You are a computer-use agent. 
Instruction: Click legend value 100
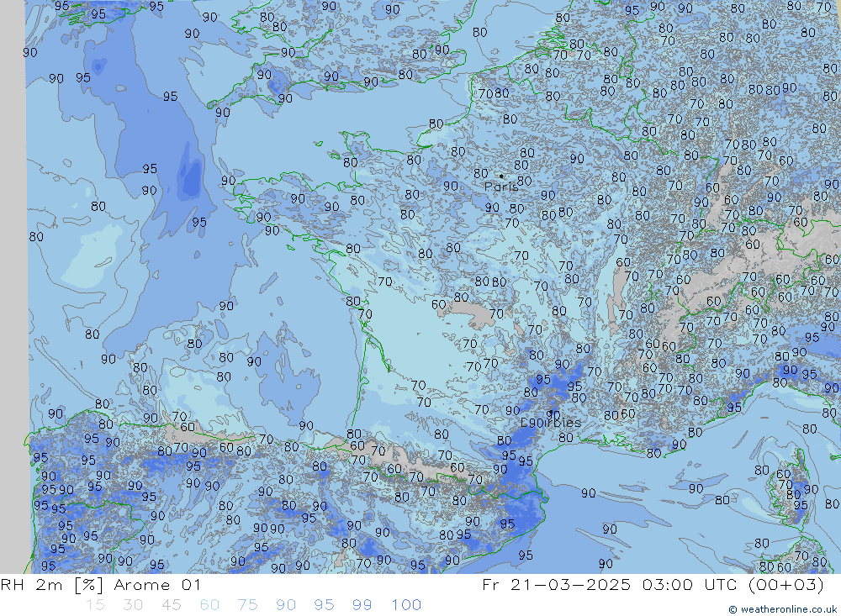coord(406,605)
